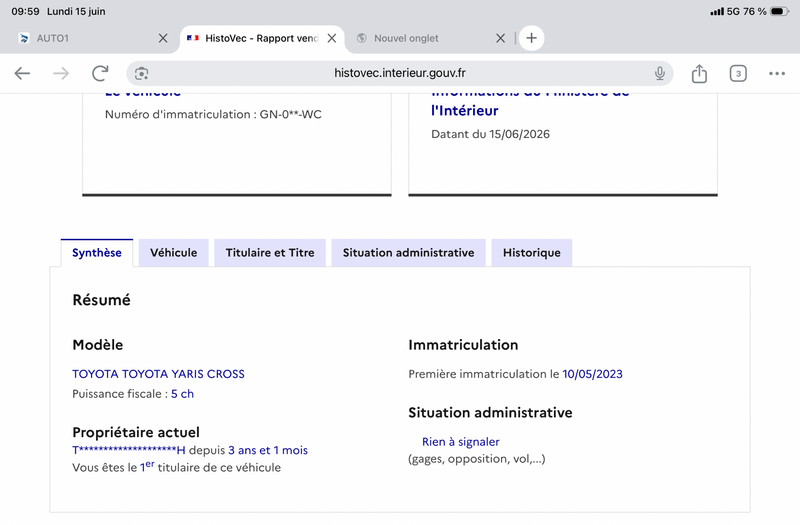The width and height of the screenshot is (800, 525).
Task: Open a new tab with plus button
Action: [x=531, y=38]
